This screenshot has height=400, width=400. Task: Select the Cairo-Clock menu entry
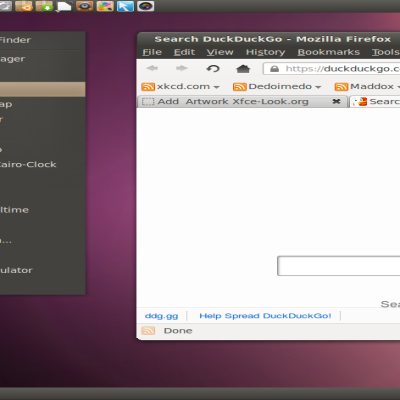[28, 164]
